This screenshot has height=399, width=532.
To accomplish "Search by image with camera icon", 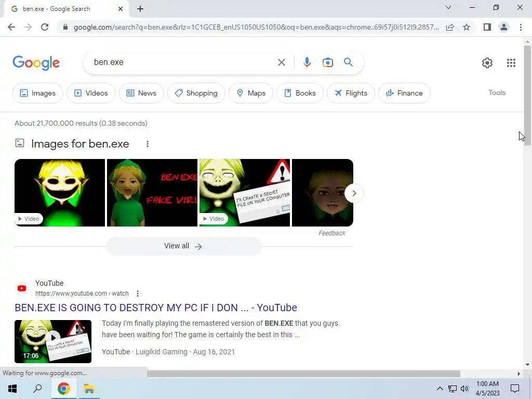I will point(328,62).
